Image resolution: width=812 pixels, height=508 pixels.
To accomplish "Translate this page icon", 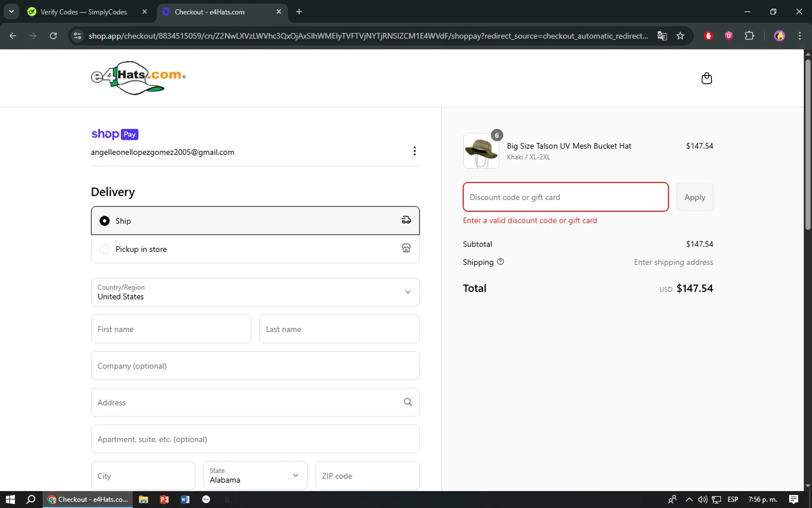I will [x=662, y=36].
